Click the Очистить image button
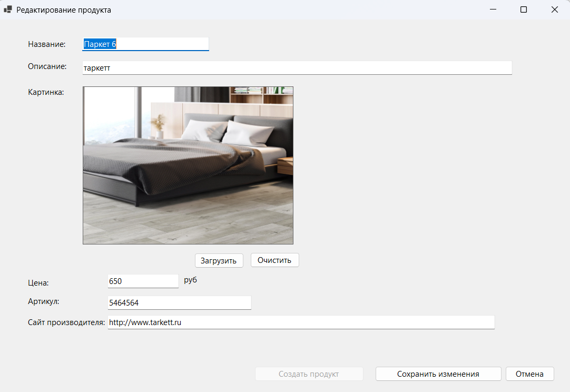Image resolution: width=570 pixels, height=392 pixels. (275, 260)
